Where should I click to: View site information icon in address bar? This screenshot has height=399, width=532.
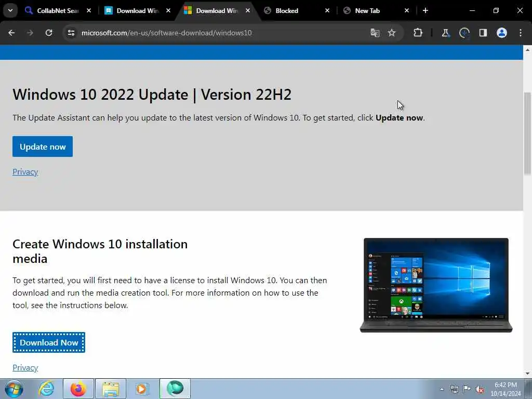(x=71, y=33)
